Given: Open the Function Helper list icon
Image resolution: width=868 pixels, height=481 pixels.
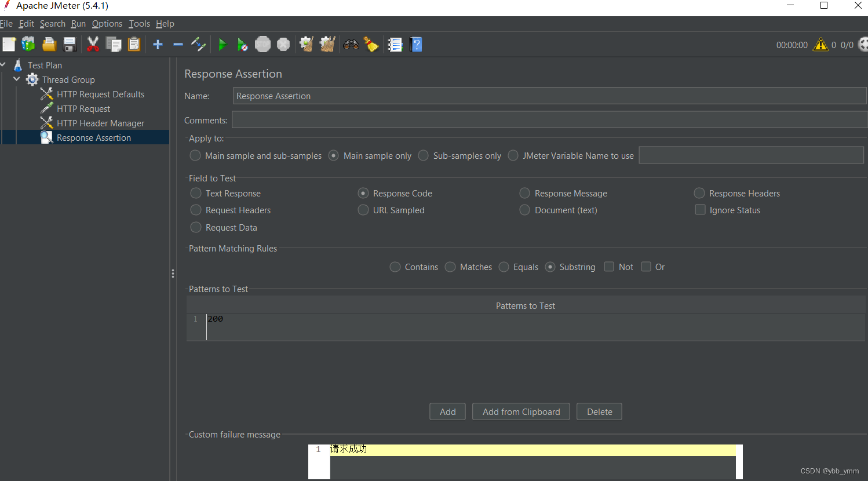Looking at the screenshot, I should (395, 45).
